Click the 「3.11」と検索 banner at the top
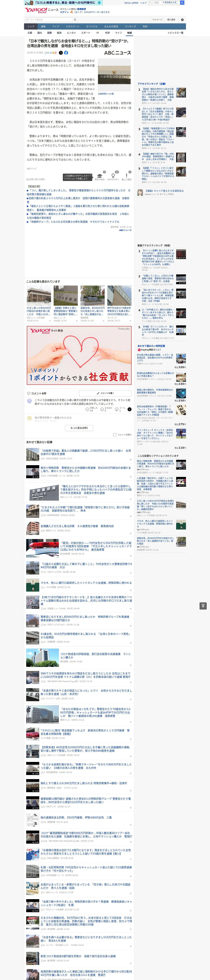The width and height of the screenshot is (210, 980). [x=63, y=3]
